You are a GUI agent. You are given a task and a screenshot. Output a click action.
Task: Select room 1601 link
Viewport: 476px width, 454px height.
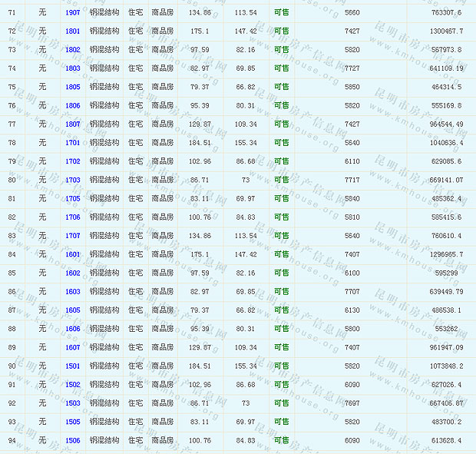[x=73, y=254]
